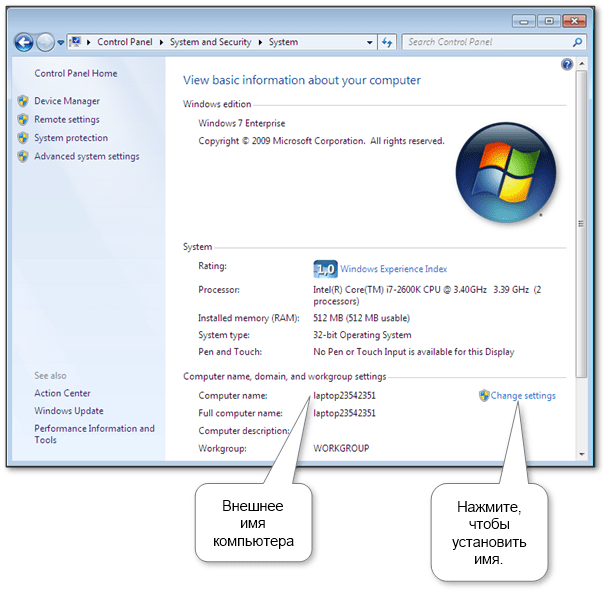Open the recent pages dropdown arrow
This screenshot has height=593, width=607.
(60, 43)
